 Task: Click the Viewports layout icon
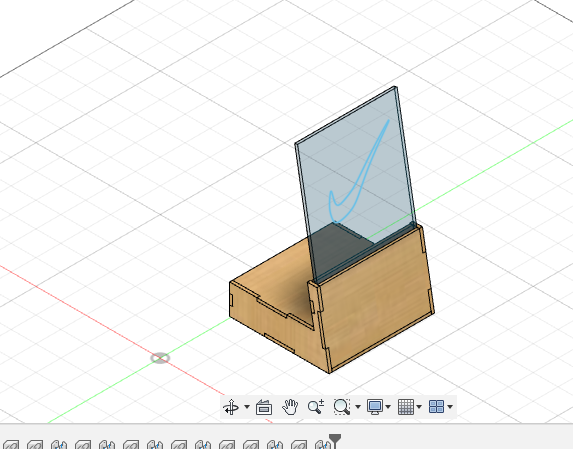pyautogui.click(x=436, y=407)
